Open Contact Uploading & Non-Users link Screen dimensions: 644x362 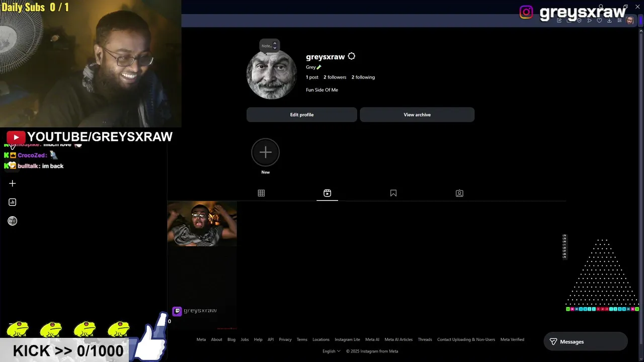pos(466,339)
